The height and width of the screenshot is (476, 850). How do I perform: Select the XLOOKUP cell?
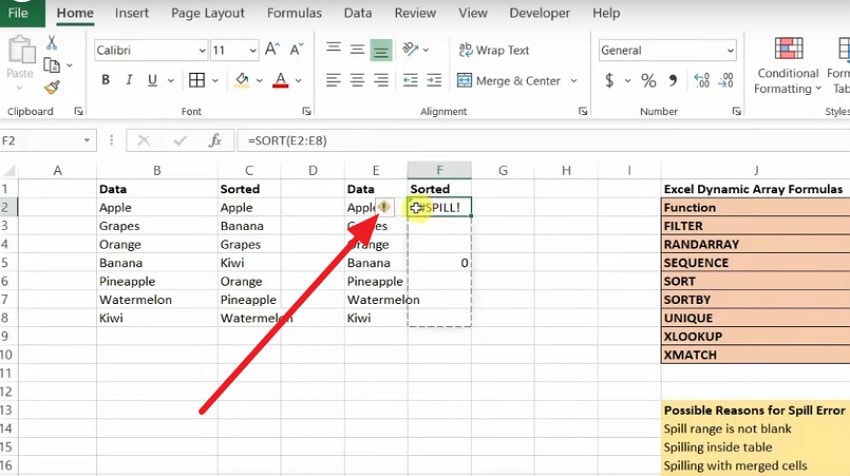pos(756,336)
